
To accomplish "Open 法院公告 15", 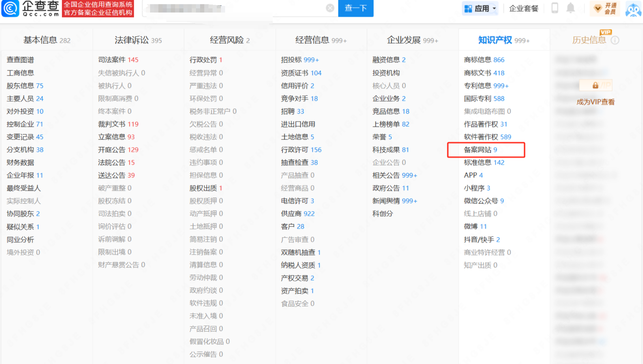I will click(116, 163).
